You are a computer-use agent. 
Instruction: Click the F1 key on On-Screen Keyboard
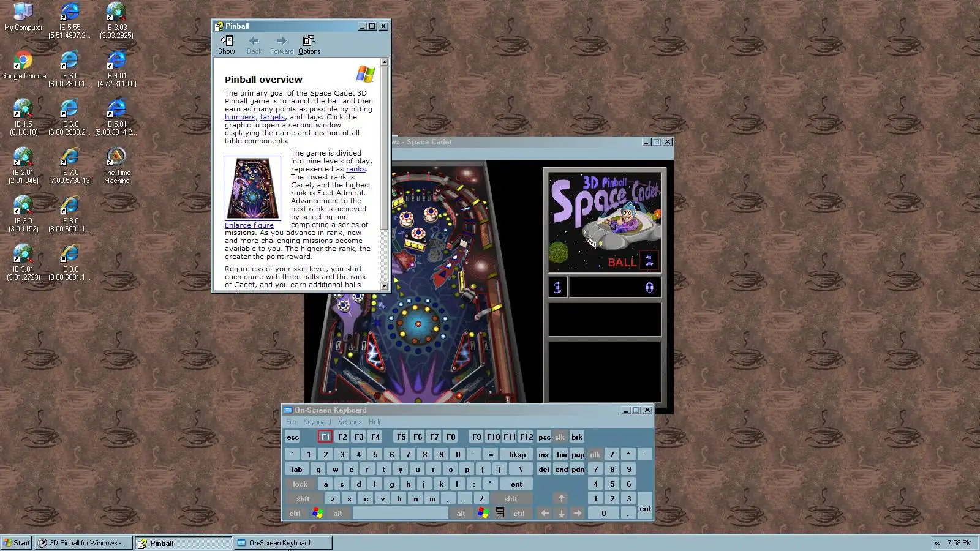click(325, 437)
